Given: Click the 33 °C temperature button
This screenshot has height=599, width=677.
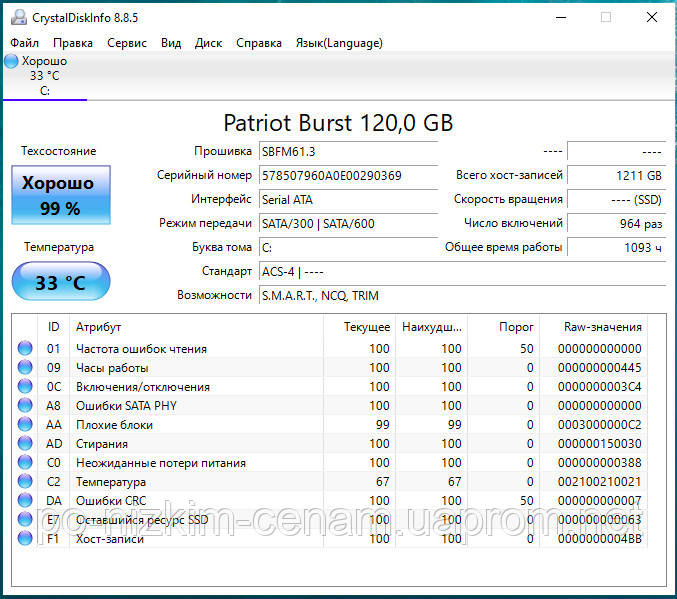Looking at the screenshot, I should (x=61, y=282).
